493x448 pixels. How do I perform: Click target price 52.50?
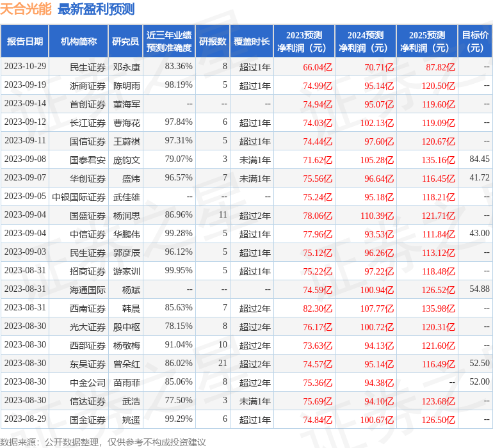click(480, 363)
